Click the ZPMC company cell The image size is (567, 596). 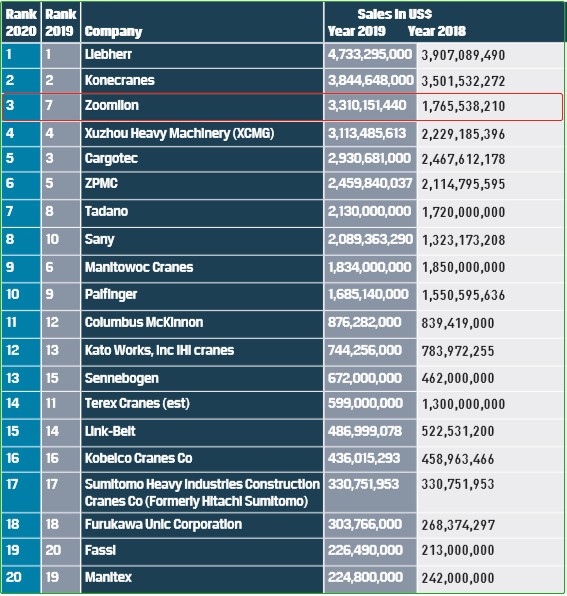pos(202,184)
